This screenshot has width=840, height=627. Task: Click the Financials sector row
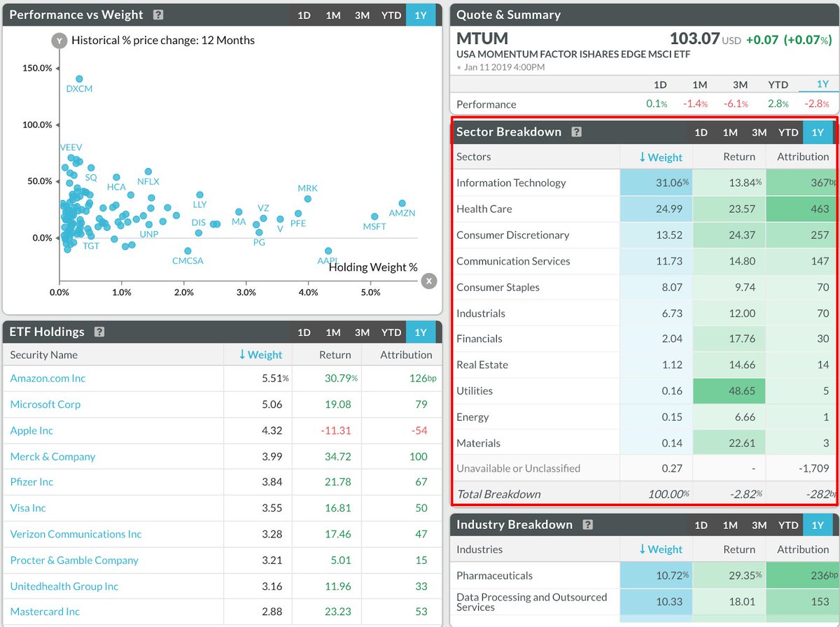(644, 339)
